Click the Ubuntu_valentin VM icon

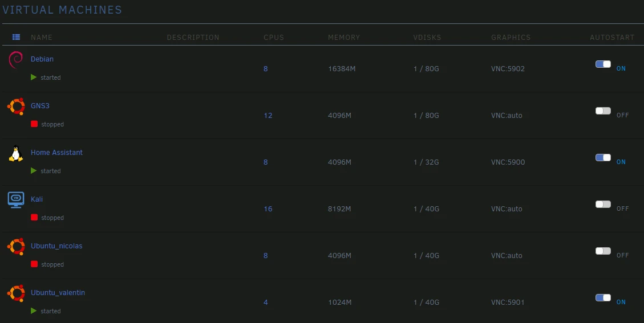[x=16, y=293]
